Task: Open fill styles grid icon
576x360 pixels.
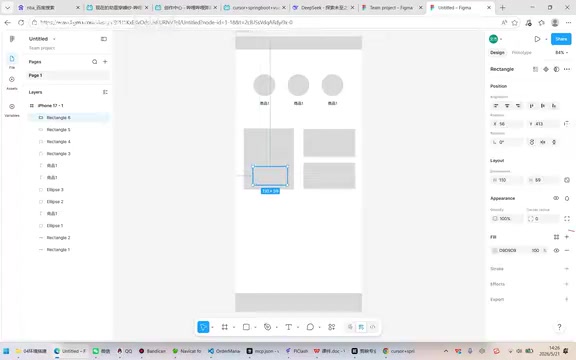Action: tap(556, 237)
